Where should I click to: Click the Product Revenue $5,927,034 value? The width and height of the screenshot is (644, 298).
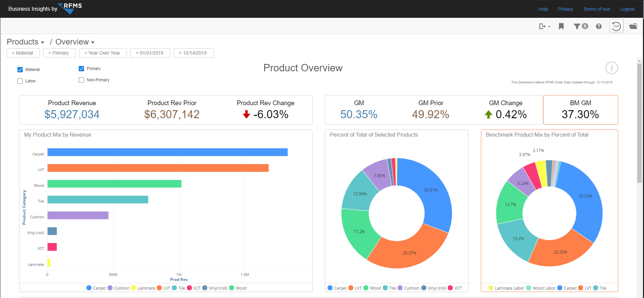[72, 115]
